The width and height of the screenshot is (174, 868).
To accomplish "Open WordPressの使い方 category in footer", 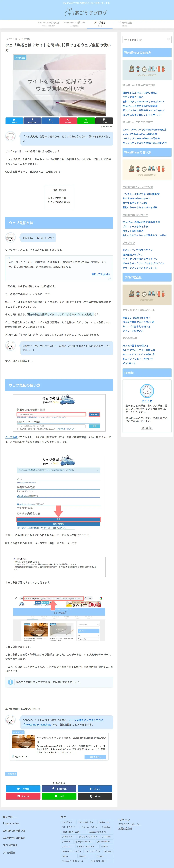I will click(x=14, y=831).
